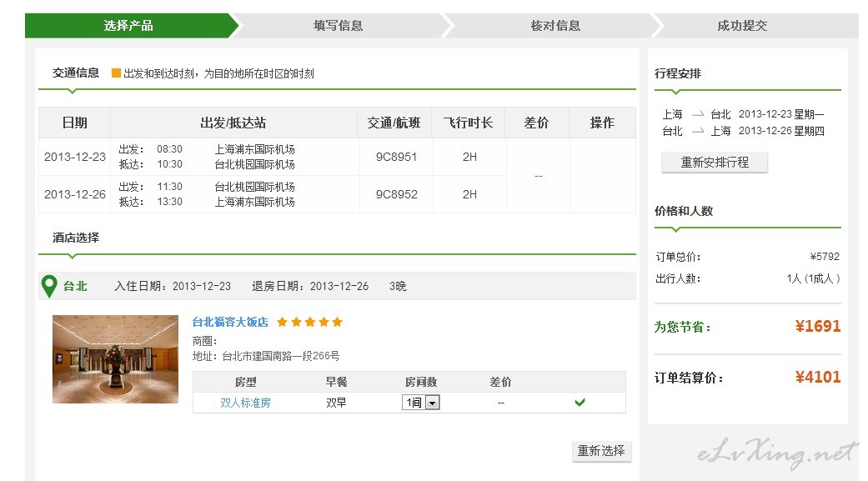Click date cell 2013-12-26 in flight table
This screenshot has width=868, height=481.
coord(75,194)
